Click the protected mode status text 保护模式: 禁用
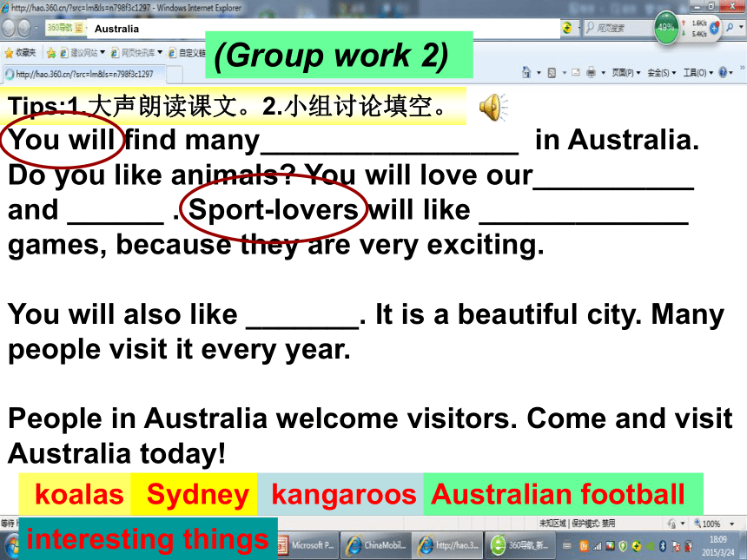747x560 pixels. [593, 524]
